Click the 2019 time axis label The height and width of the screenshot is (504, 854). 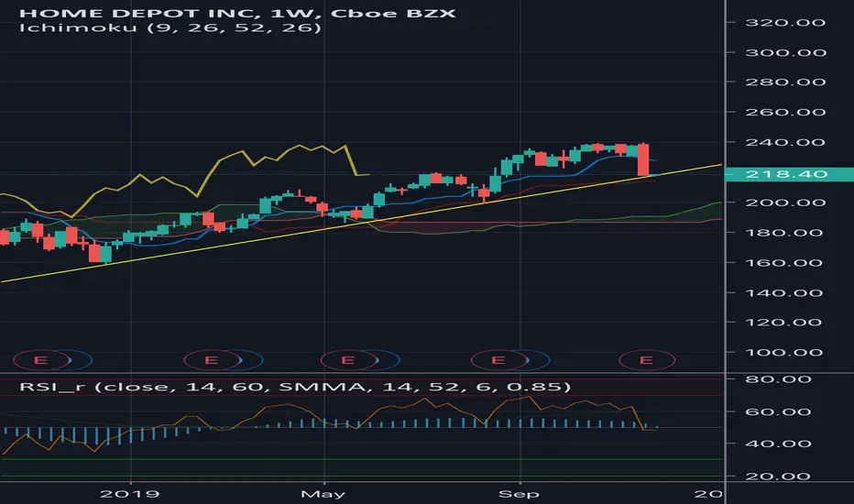(130, 494)
